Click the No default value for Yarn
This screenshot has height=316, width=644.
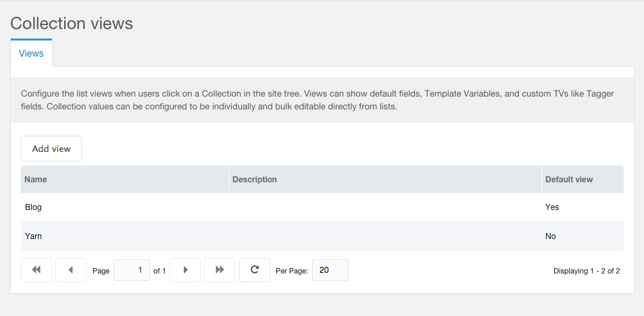tap(551, 236)
